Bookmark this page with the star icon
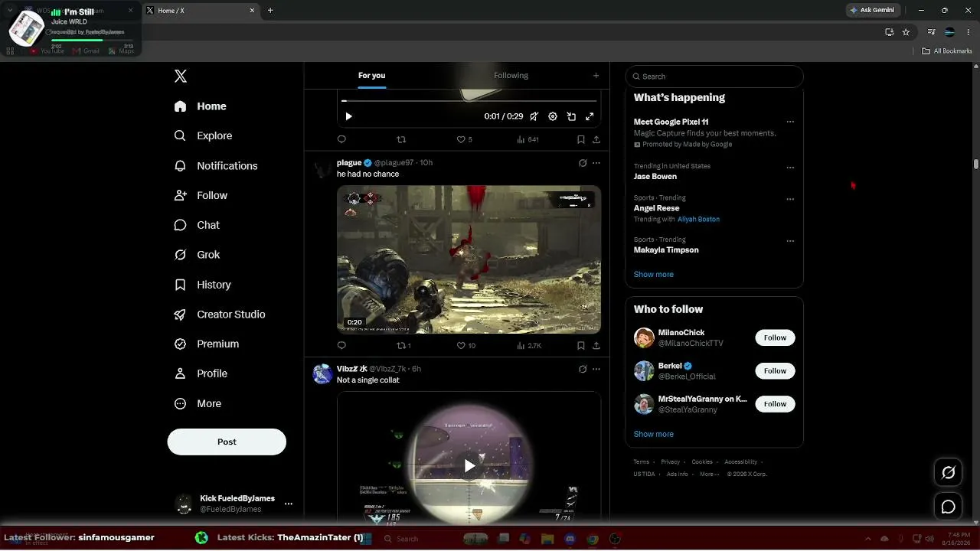Screen dimensions: 980x551 tap(906, 32)
